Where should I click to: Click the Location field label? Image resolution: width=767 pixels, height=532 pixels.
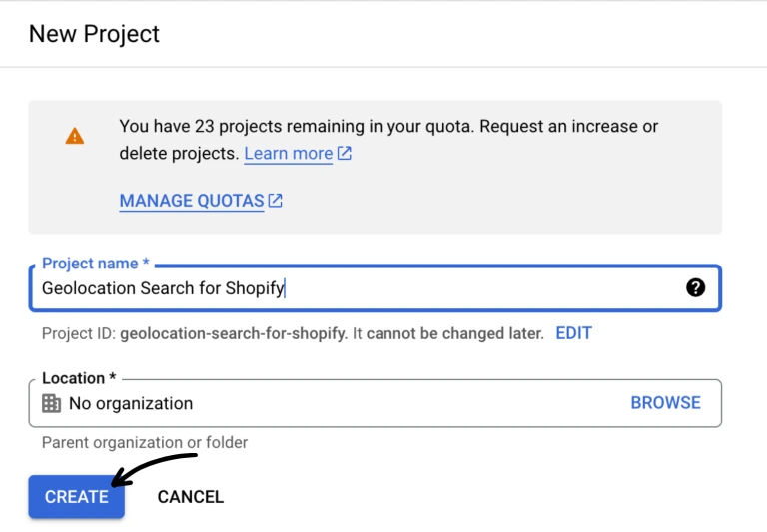78,378
